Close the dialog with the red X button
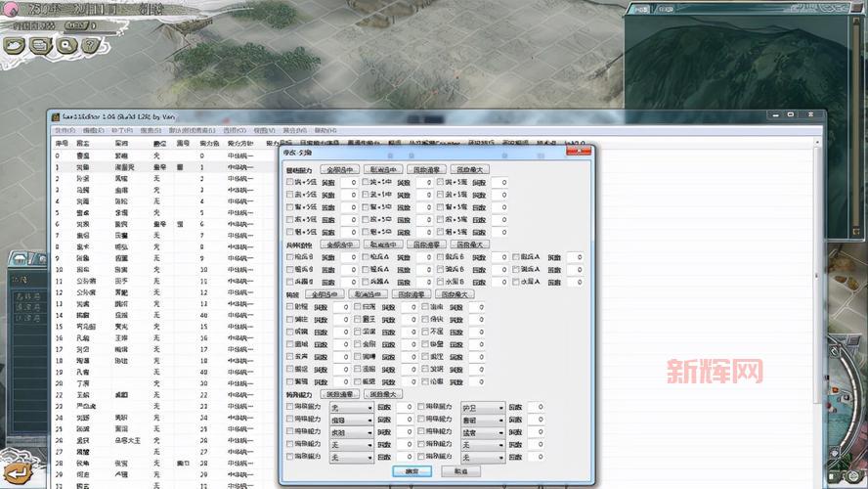The width and height of the screenshot is (868, 489). (580, 152)
